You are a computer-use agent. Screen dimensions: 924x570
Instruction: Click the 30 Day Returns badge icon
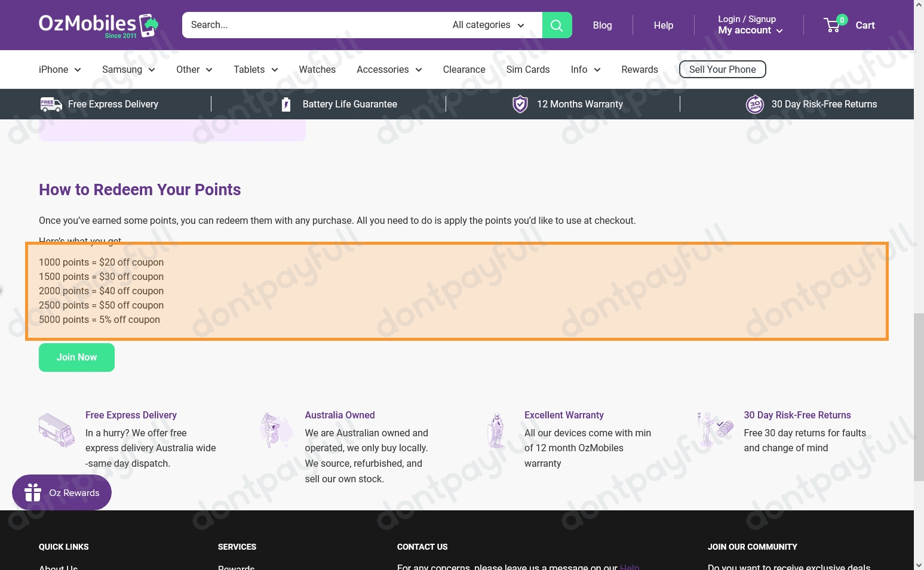[x=754, y=104]
